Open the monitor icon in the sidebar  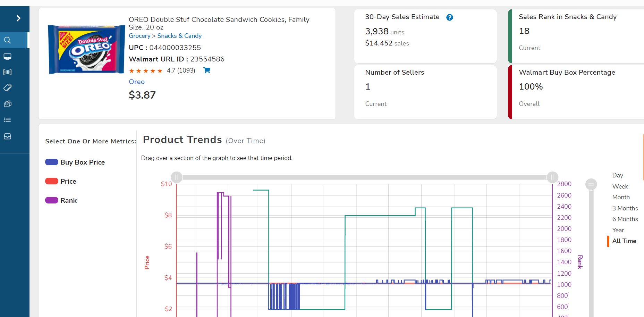coord(7,56)
